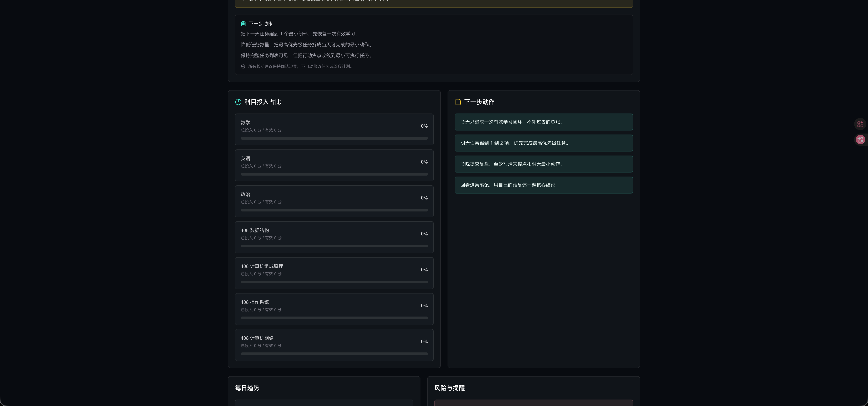Select the 政治 subject card
Image resolution: width=868 pixels, height=406 pixels.
pos(334,201)
